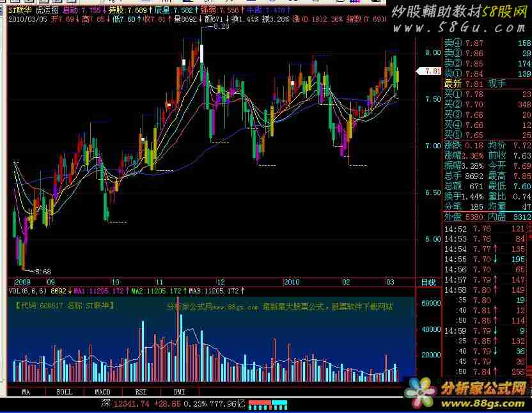Click the 买② 7.70 bid row
This screenshot has width=532, height=413.
[x=487, y=104]
